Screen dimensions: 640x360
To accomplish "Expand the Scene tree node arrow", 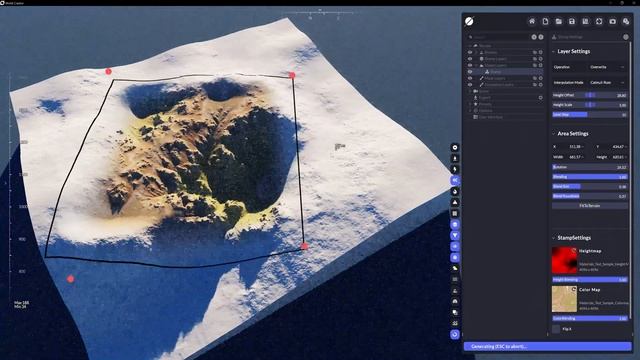I will tap(470, 91).
